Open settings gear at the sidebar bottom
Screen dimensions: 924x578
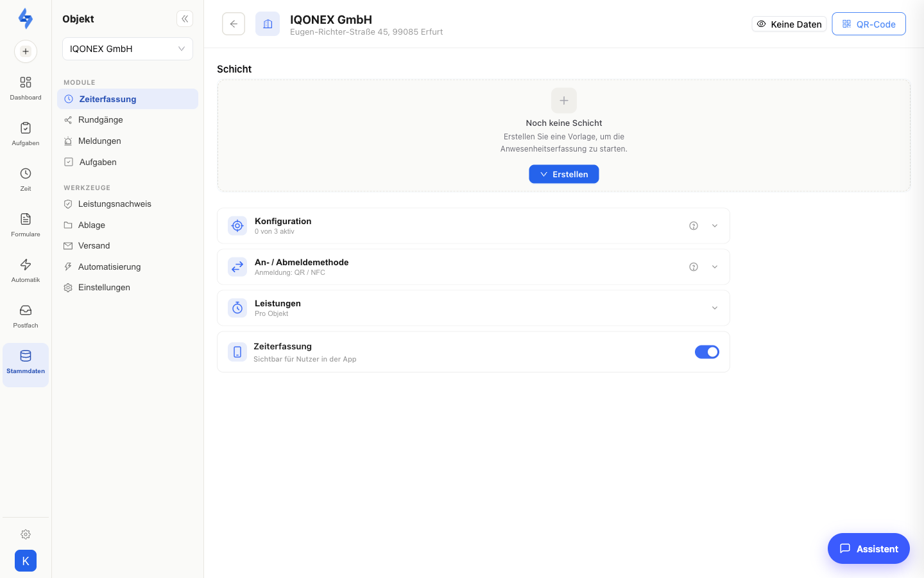pyautogui.click(x=26, y=534)
